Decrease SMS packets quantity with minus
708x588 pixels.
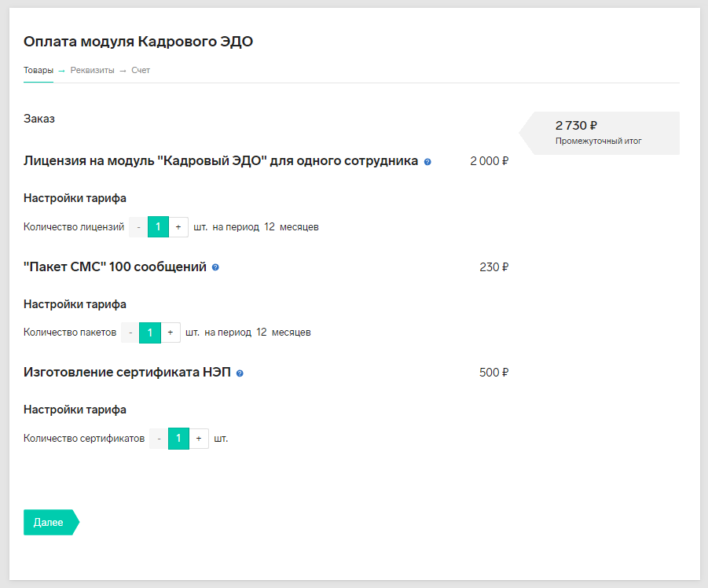pos(130,333)
